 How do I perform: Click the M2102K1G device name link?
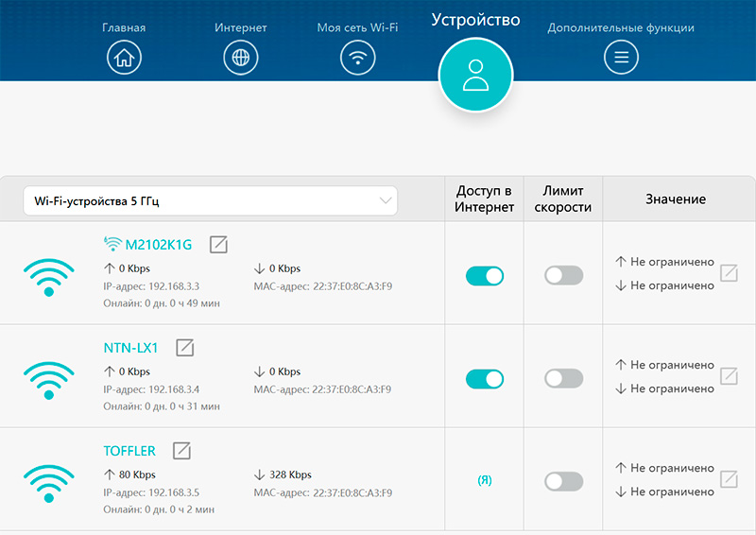tap(158, 246)
